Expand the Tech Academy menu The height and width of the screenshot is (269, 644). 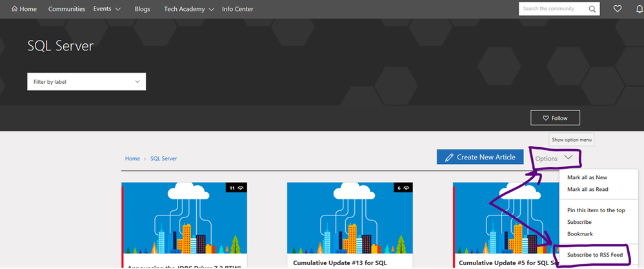189,8
